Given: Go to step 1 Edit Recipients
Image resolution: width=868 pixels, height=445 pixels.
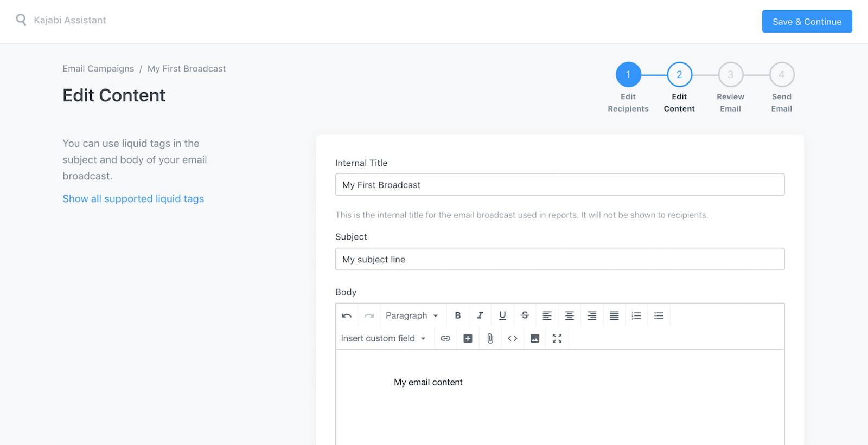Looking at the screenshot, I should point(628,75).
